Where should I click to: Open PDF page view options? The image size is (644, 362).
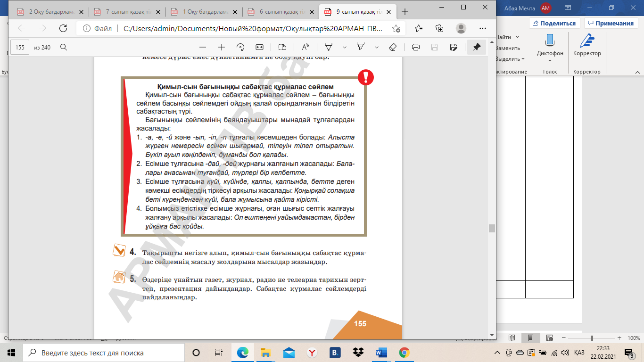point(282,47)
